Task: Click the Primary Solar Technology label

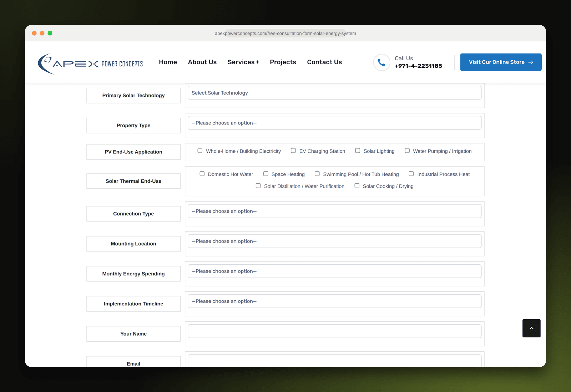Action: (x=133, y=96)
